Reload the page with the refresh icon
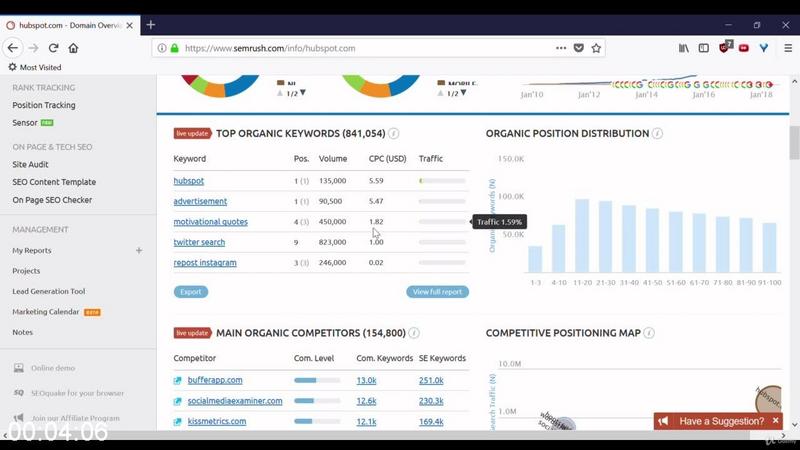The image size is (800, 450). pyautogui.click(x=53, y=48)
